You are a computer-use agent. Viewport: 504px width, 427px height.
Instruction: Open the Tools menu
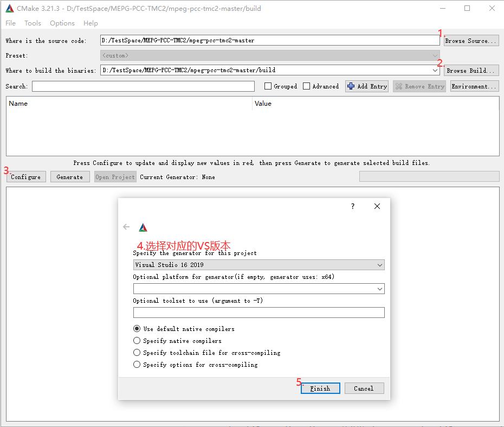tap(33, 23)
